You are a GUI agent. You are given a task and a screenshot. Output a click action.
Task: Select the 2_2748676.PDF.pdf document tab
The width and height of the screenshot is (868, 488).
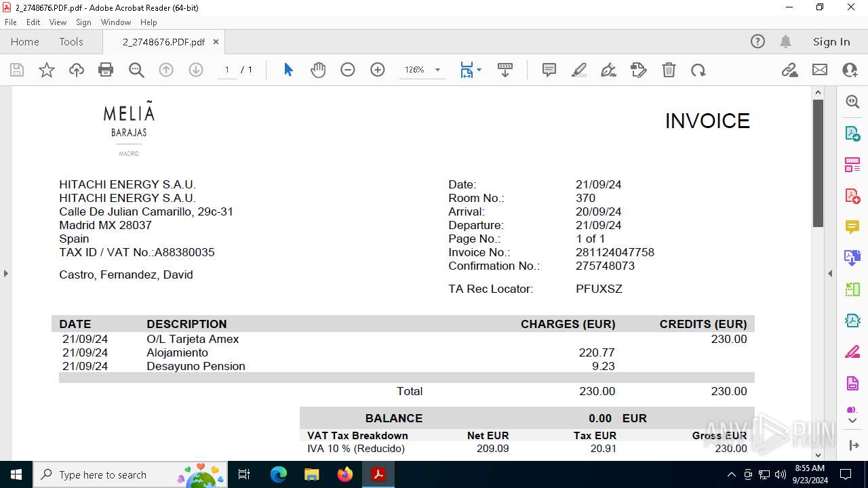(x=163, y=42)
